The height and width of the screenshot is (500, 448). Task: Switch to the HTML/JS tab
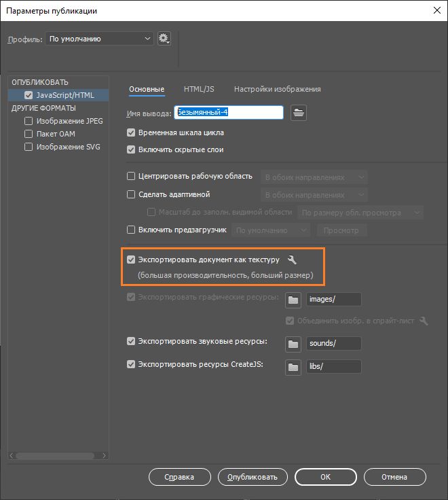tap(199, 89)
